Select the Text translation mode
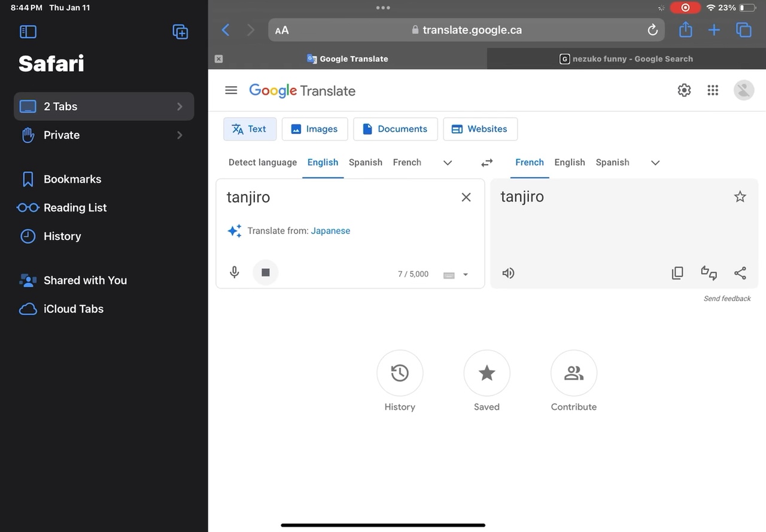The width and height of the screenshot is (766, 532). pyautogui.click(x=250, y=129)
